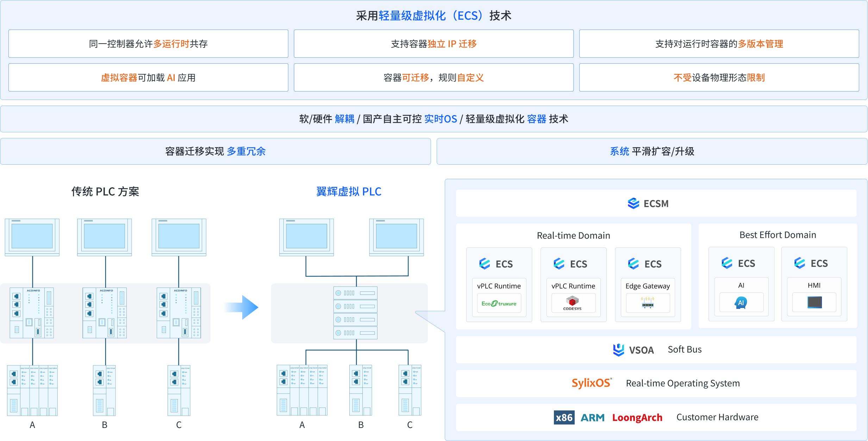The height and width of the screenshot is (441, 868).
Task: Click the blue transition arrow
Action: pyautogui.click(x=242, y=308)
